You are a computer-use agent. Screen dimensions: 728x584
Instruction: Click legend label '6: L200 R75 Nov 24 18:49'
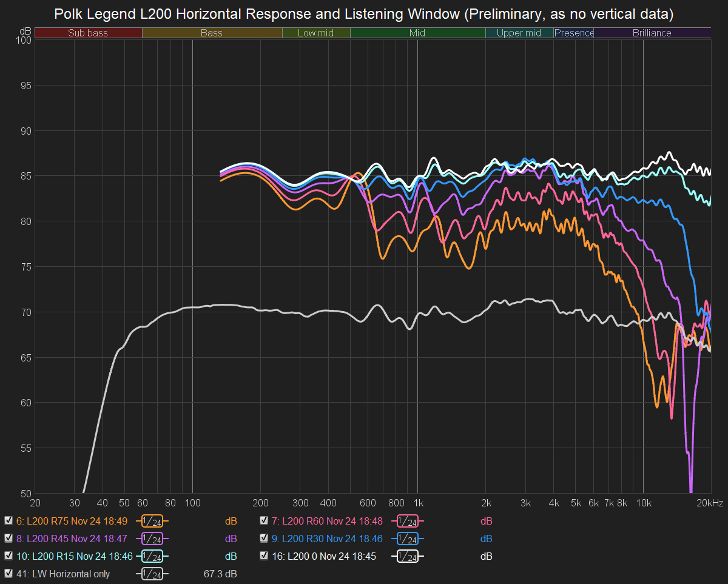pyautogui.click(x=72, y=521)
